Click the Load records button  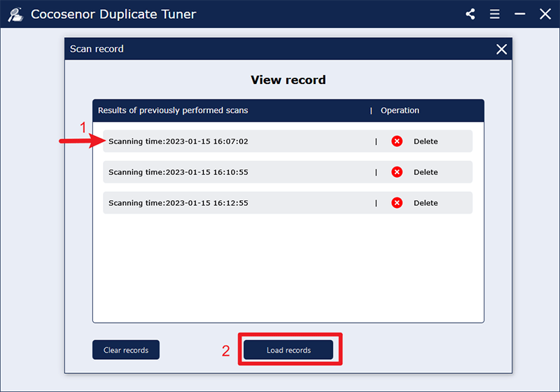point(288,350)
